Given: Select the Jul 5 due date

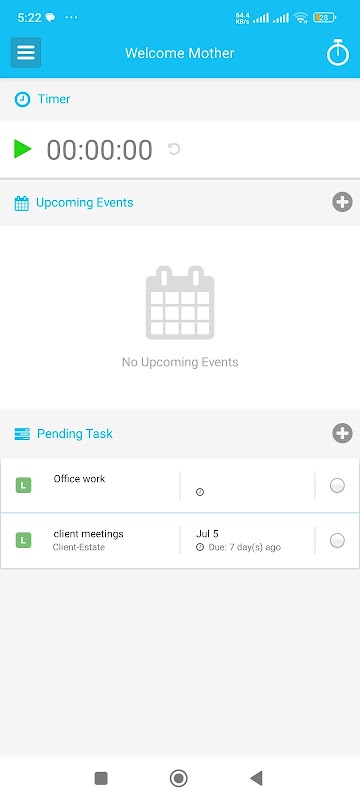Looking at the screenshot, I should click(x=207, y=534).
